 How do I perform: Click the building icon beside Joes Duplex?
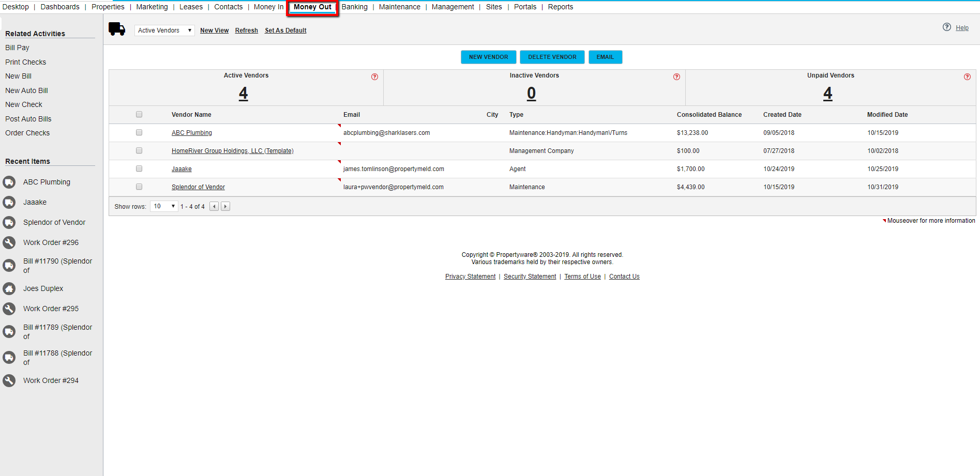click(9, 288)
